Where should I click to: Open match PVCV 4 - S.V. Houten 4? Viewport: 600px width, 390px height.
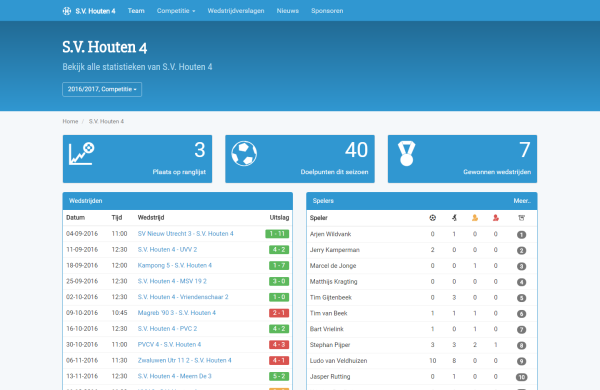[169, 344]
